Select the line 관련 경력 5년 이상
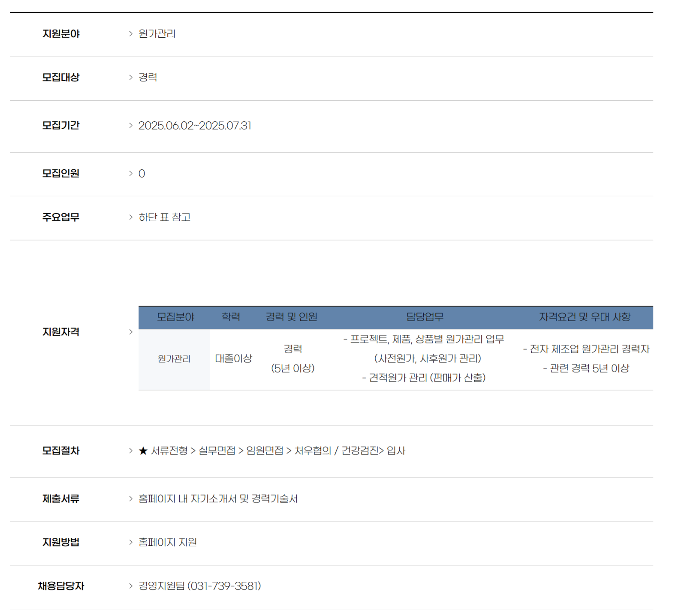678x616 pixels. tap(586, 369)
